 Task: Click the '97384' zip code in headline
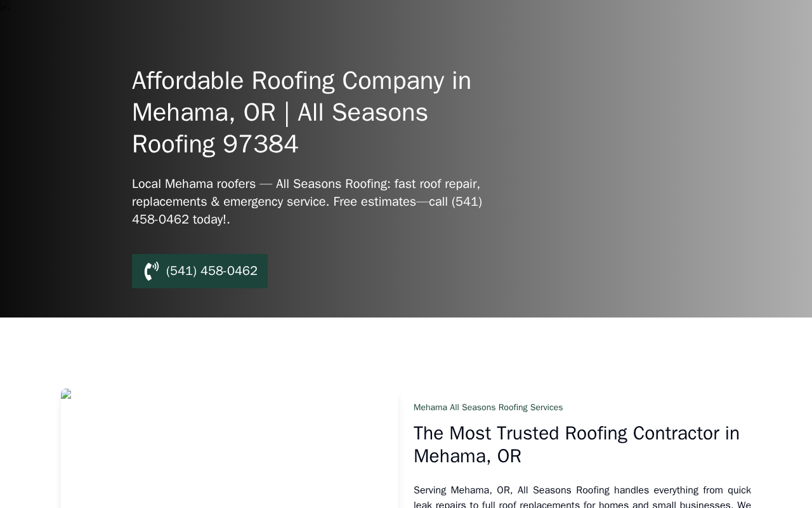pos(260,144)
